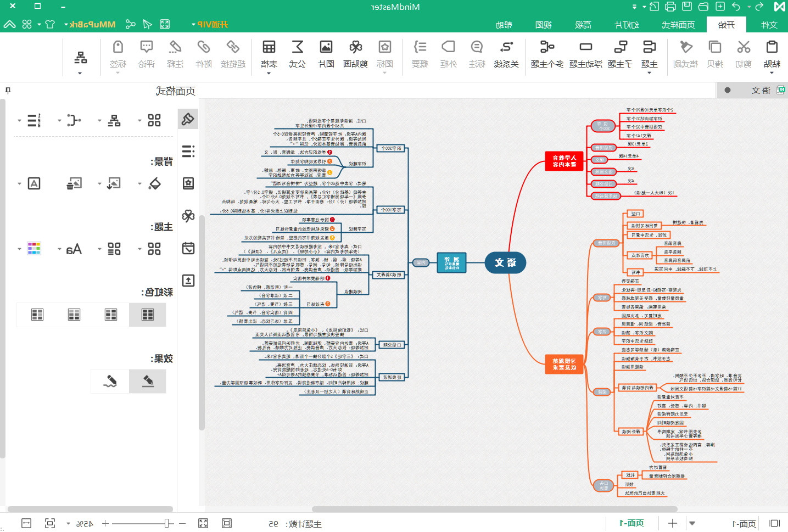Screen dimensions: 788x532
Task: Click the Cut (剪切) scissors icon
Action: pos(744,47)
